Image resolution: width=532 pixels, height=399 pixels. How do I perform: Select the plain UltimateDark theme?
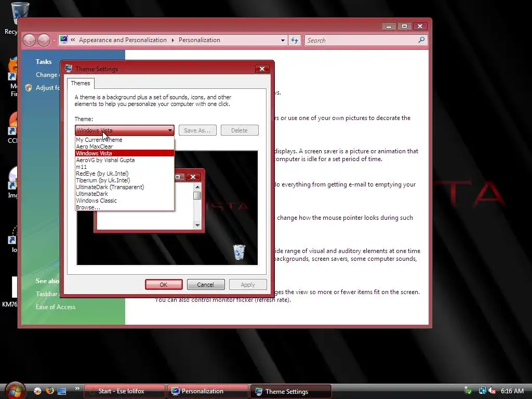pyautogui.click(x=125, y=194)
